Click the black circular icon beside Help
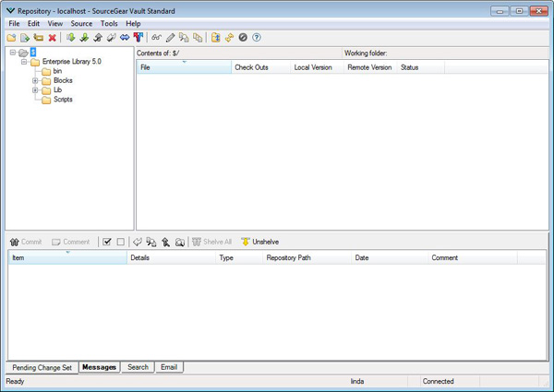 (x=243, y=38)
